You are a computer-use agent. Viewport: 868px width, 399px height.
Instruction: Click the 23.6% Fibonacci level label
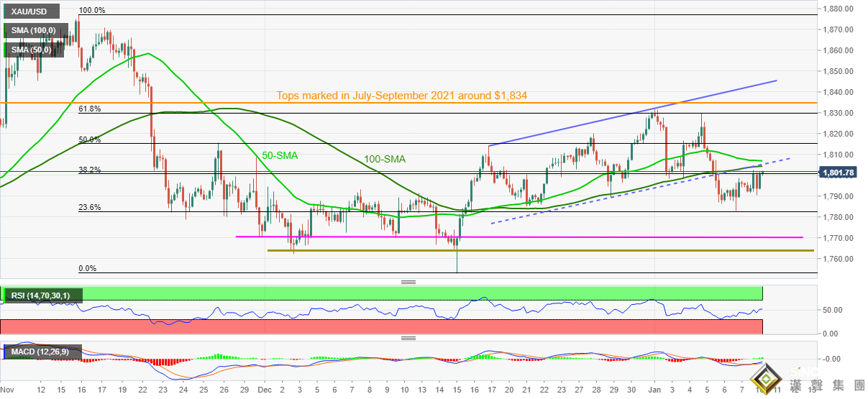click(90, 208)
